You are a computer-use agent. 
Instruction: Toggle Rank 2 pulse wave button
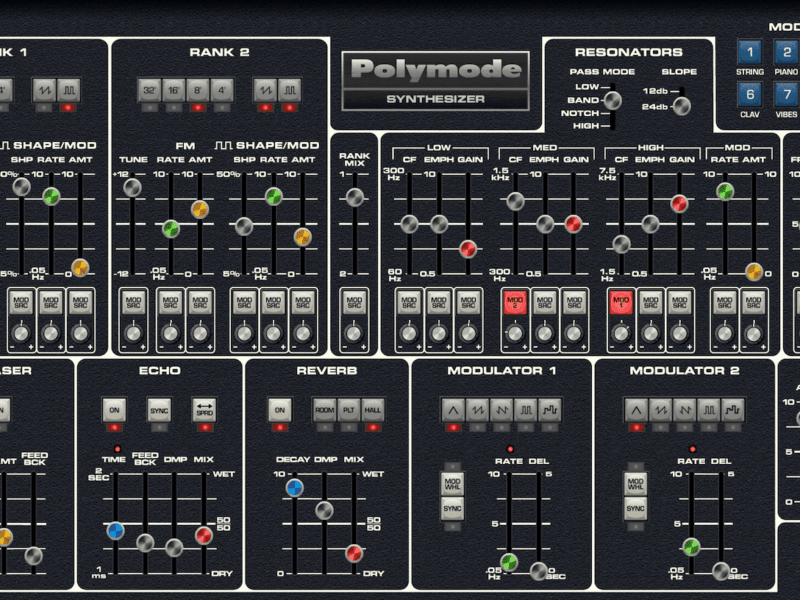[x=290, y=90]
